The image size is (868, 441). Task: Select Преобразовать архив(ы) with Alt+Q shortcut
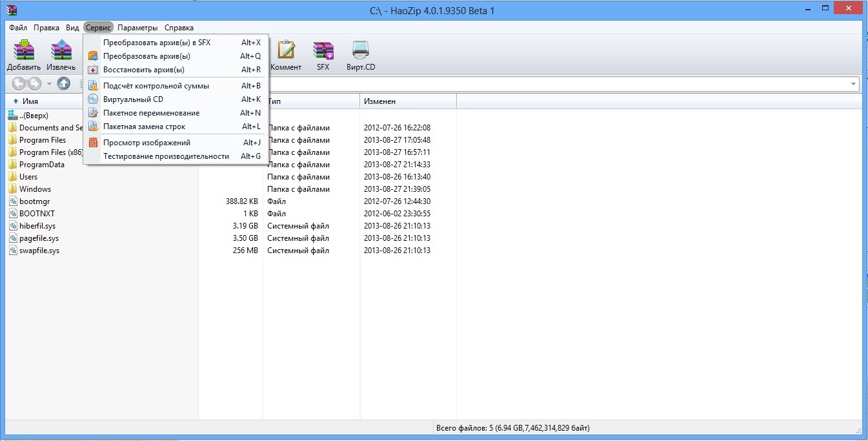tap(176, 56)
